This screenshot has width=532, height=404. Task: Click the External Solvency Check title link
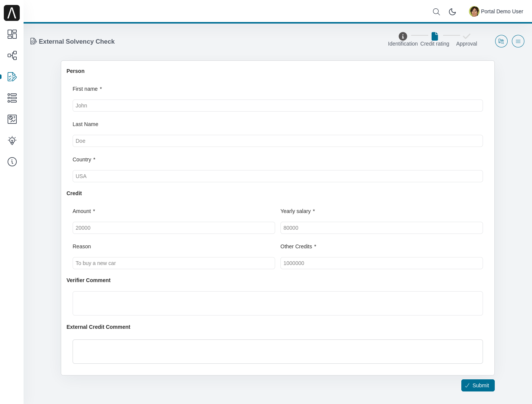[76, 41]
